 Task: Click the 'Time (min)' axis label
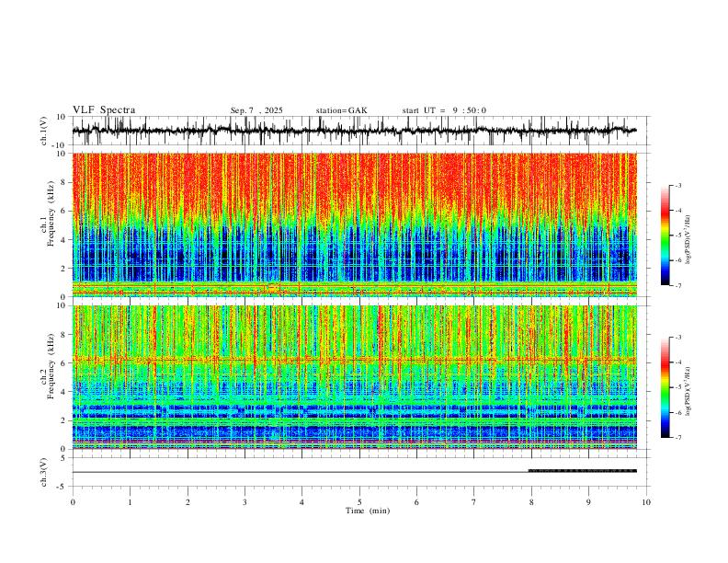pos(368,511)
